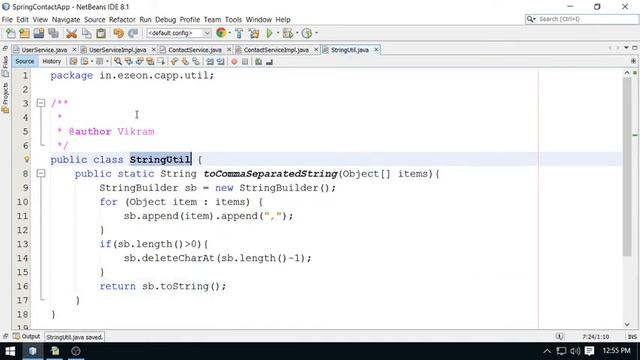The height and width of the screenshot is (360, 640).
Task: Close the UserService.java tab
Action: (x=74, y=50)
